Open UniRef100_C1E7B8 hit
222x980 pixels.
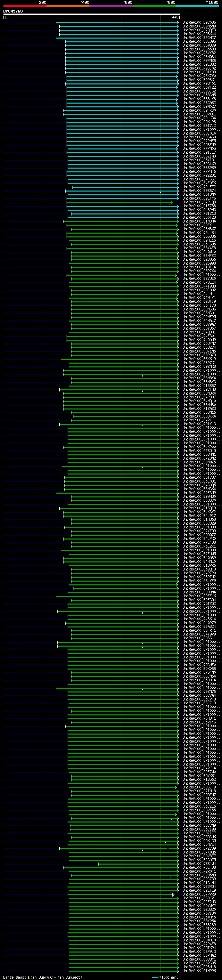pyautogui.click(x=199, y=206)
